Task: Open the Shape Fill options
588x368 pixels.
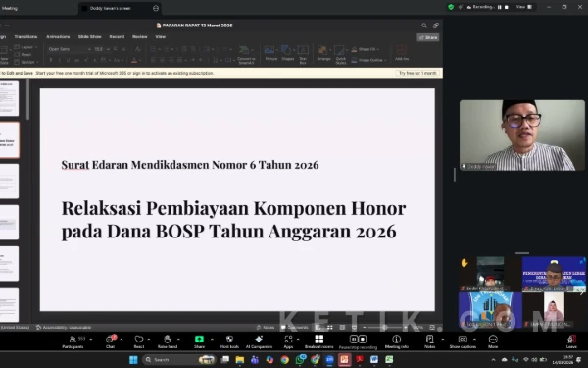Action: (x=366, y=49)
